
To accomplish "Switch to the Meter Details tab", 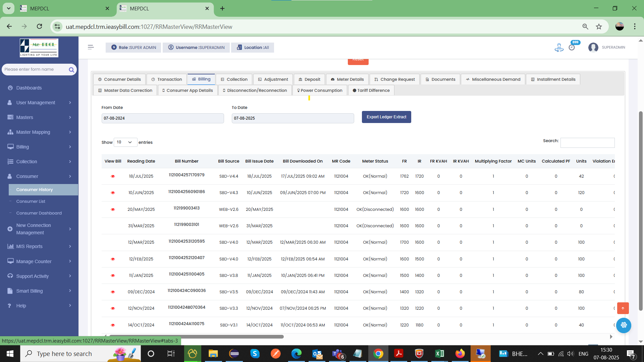I will click(347, 79).
